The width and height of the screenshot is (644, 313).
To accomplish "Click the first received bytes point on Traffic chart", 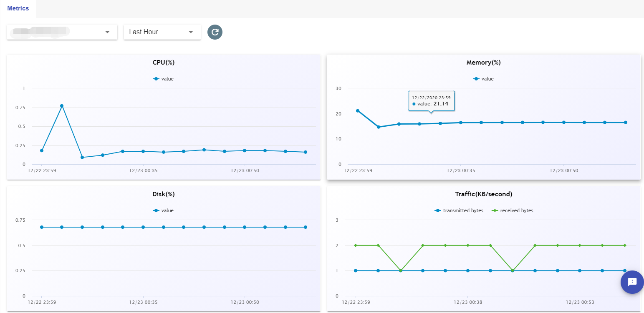I will coord(356,245).
